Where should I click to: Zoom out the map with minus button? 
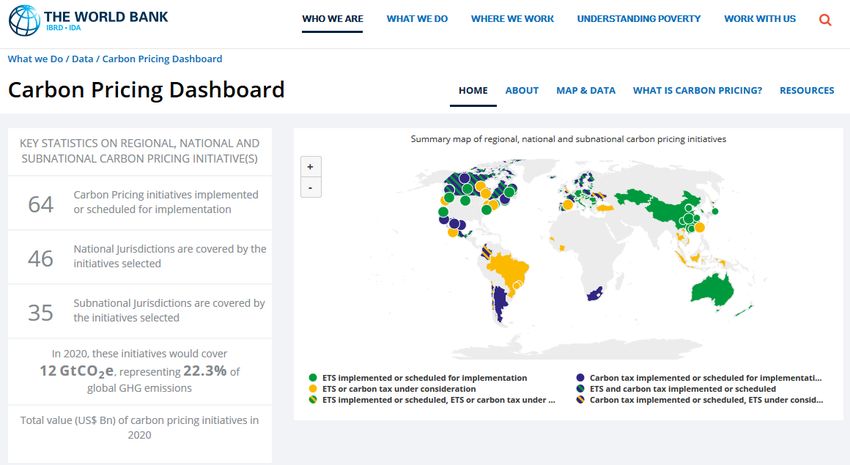tap(311, 188)
